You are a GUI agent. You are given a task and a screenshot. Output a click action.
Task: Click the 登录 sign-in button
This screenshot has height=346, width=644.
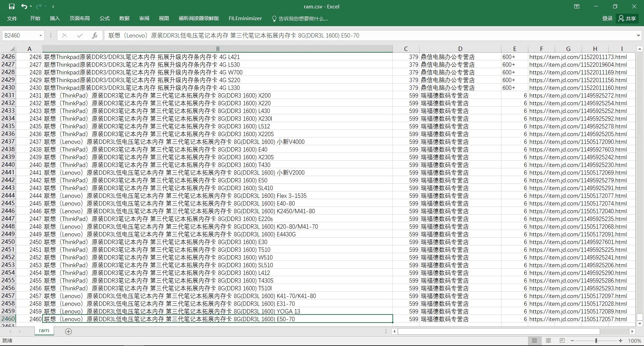(x=607, y=18)
